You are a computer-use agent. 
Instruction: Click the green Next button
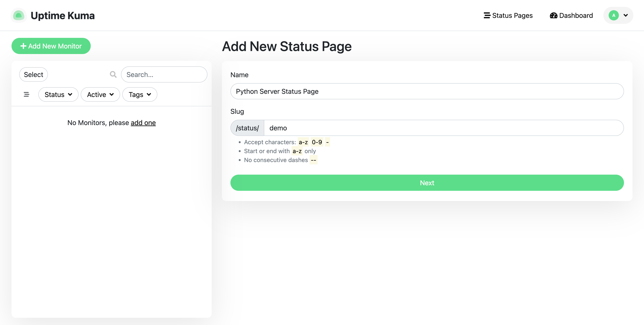(427, 183)
